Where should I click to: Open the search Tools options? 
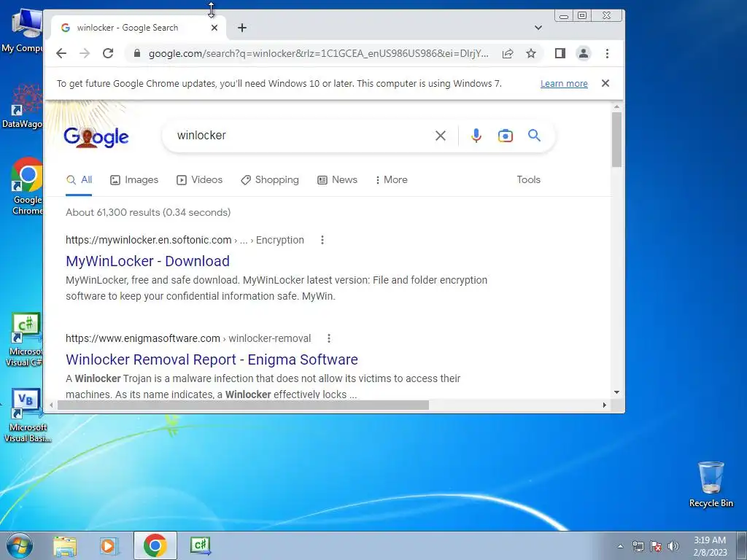pos(528,180)
